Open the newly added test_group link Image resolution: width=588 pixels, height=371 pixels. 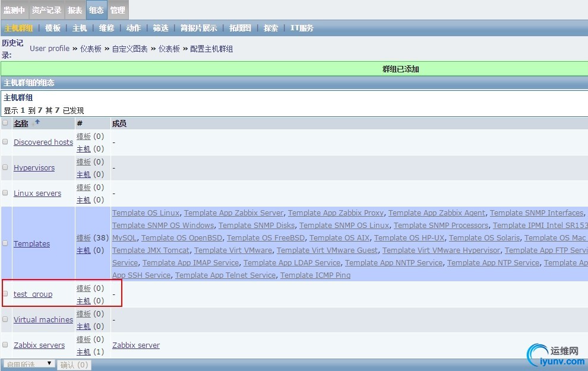[x=33, y=294]
